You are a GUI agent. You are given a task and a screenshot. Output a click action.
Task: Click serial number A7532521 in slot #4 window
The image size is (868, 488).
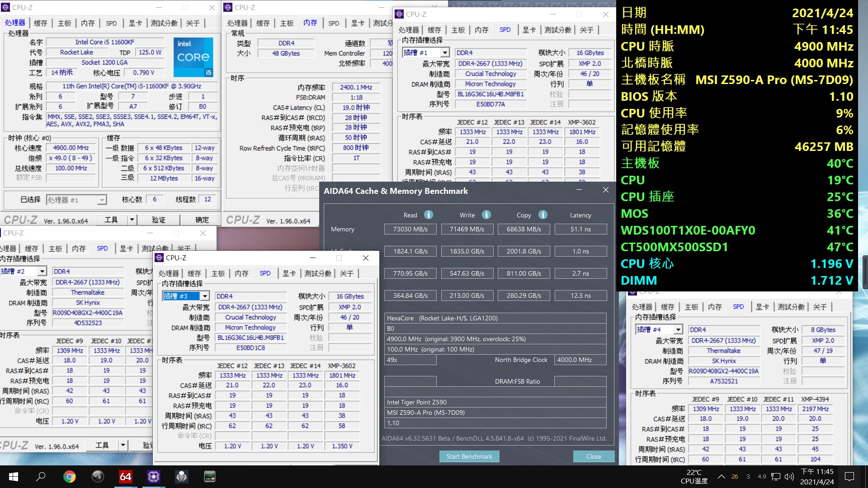coord(723,381)
